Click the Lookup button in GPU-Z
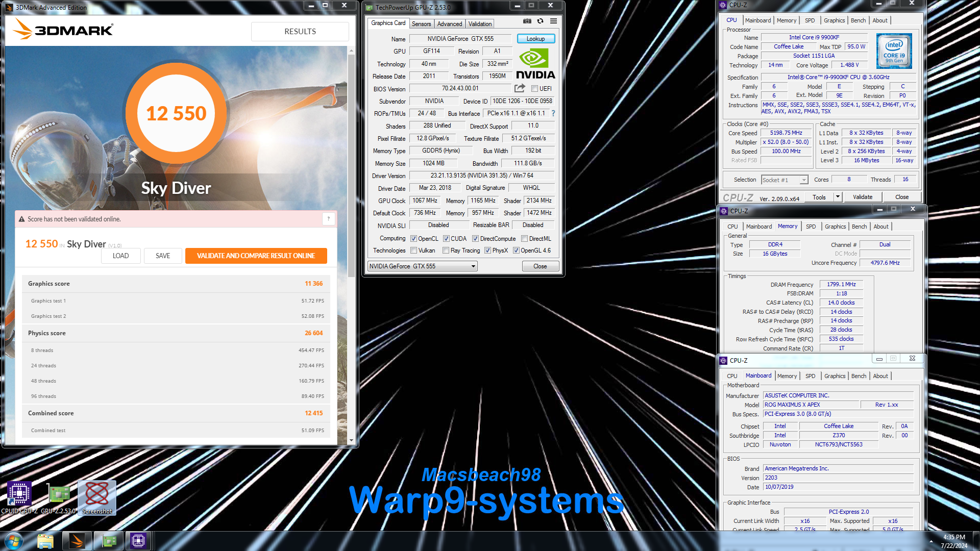 click(x=535, y=39)
